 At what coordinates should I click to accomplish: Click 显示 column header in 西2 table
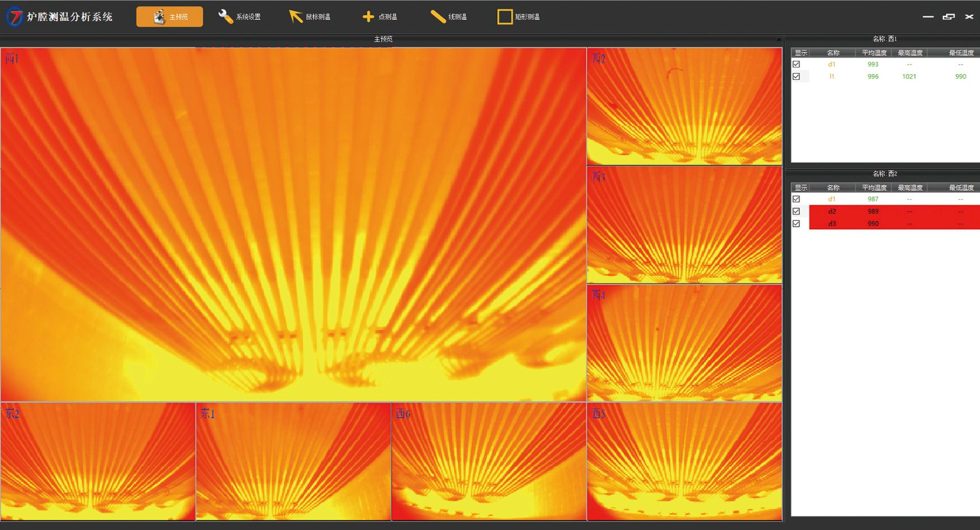tap(801, 188)
